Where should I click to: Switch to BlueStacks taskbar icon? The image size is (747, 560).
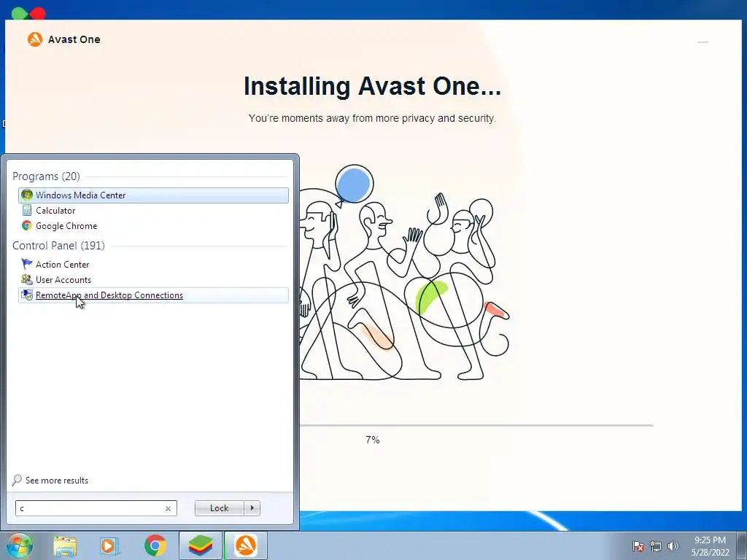(x=201, y=545)
